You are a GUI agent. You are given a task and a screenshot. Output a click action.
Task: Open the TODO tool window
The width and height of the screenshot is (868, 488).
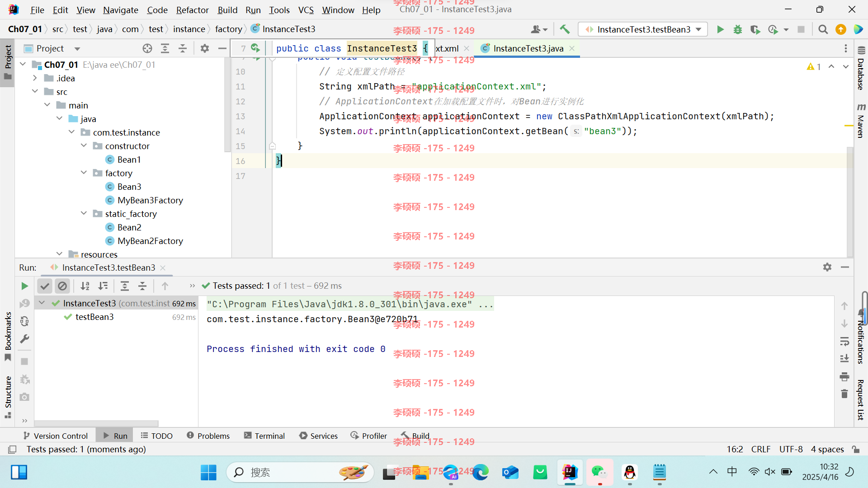tap(156, 436)
